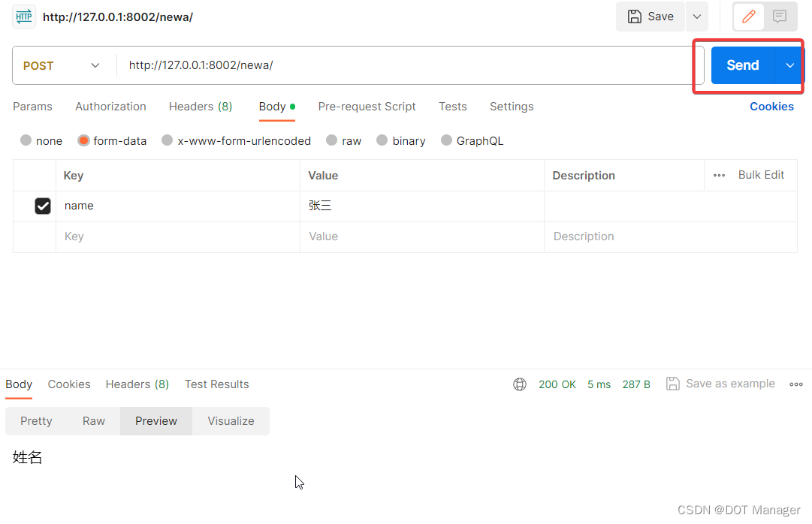Viewport: 812px width, 524px height.
Task: Switch to the Raw response view
Action: coord(94,421)
